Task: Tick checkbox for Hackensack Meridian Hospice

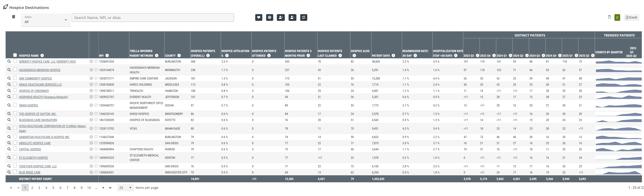Action: 15,70
